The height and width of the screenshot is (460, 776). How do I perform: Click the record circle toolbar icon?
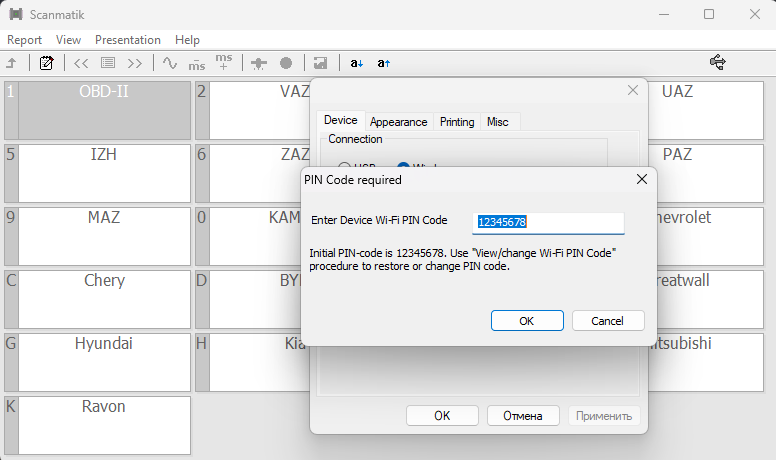pos(286,63)
